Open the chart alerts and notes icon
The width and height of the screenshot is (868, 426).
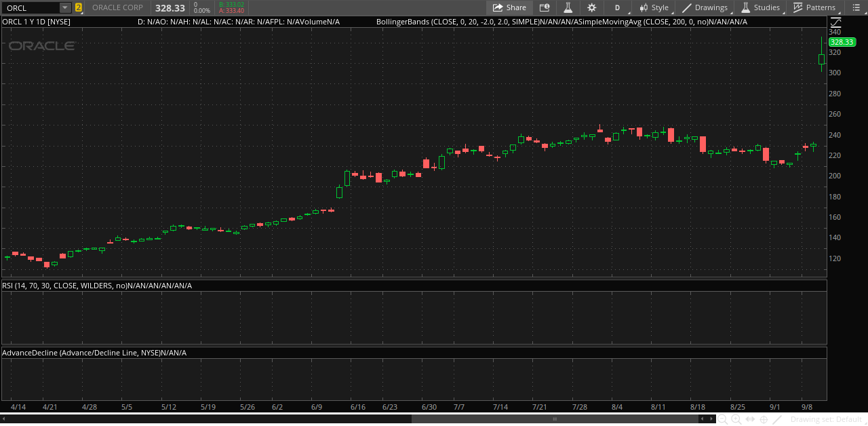(x=545, y=7)
